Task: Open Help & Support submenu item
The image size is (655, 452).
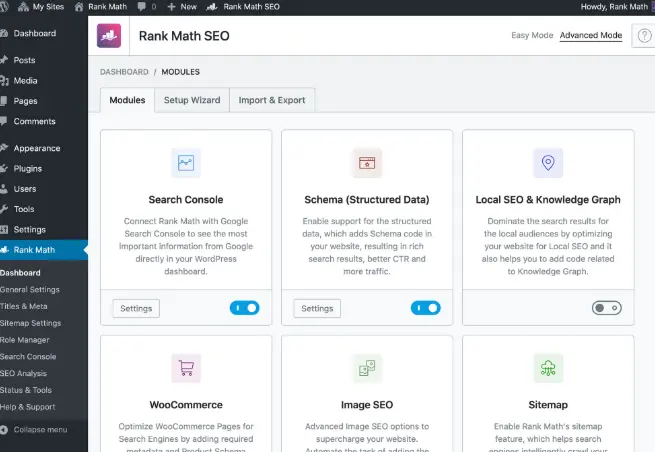Action: [x=28, y=407]
